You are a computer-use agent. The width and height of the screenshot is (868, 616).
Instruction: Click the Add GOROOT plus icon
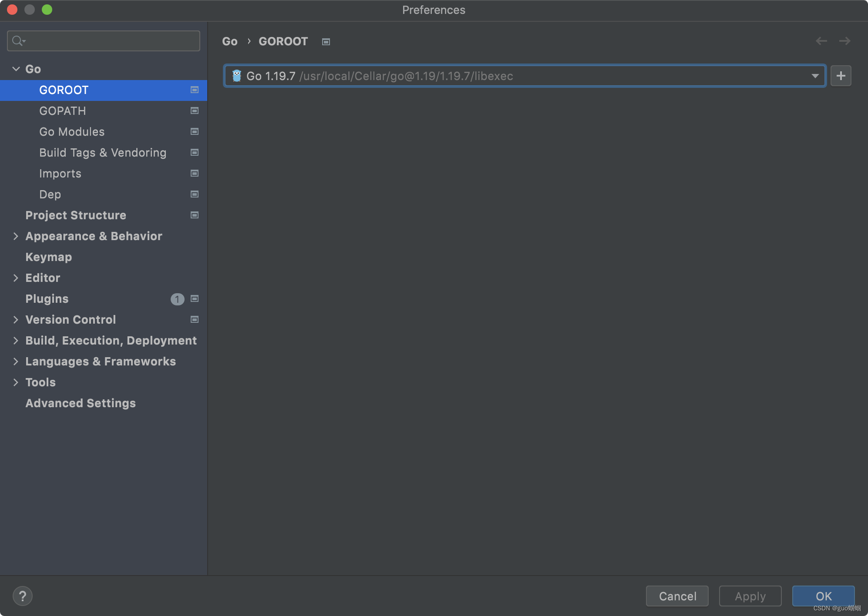click(x=841, y=75)
